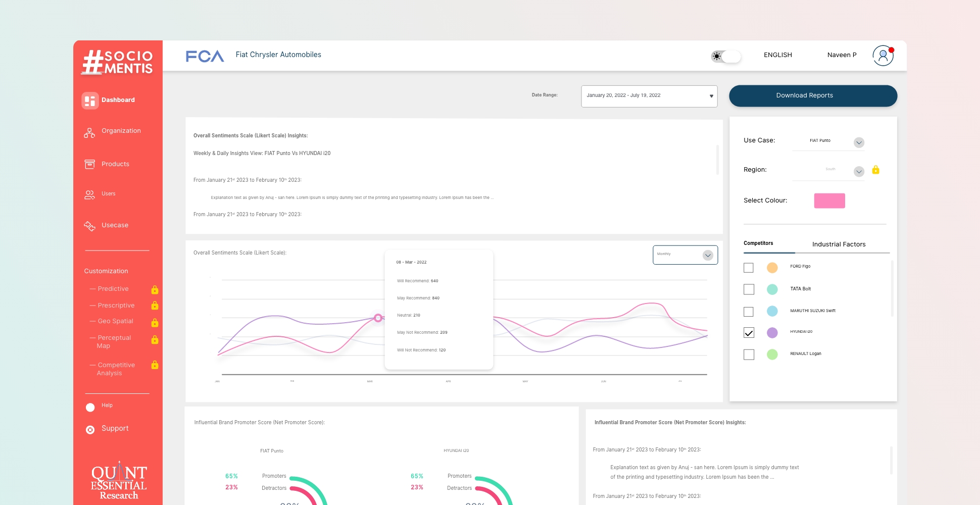The image size is (980, 505).
Task: Open the user profile avatar icon
Action: coord(883,56)
